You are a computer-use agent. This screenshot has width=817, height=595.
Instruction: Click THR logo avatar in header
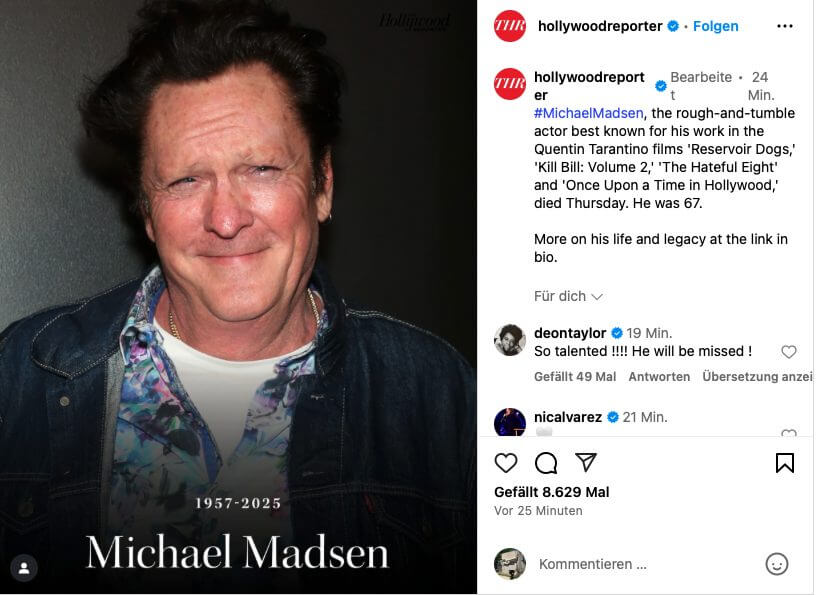510,26
